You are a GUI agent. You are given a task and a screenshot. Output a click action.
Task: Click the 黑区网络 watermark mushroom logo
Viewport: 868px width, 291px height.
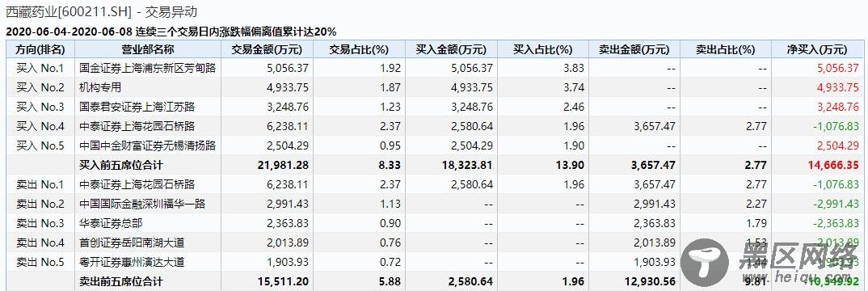(704, 262)
